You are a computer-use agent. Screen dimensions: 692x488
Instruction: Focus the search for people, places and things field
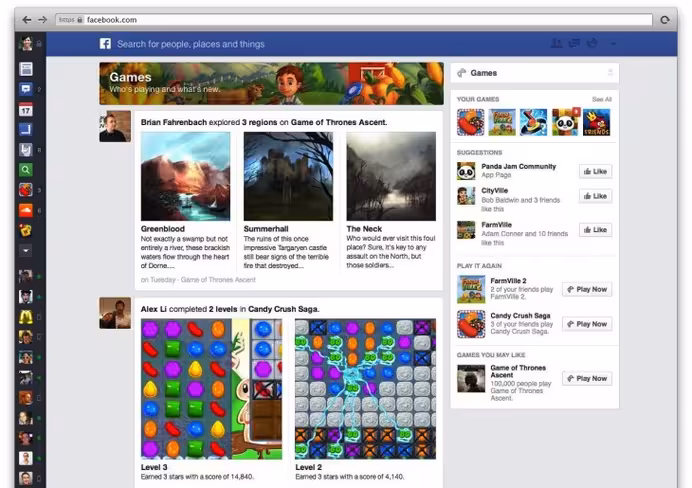tap(191, 44)
